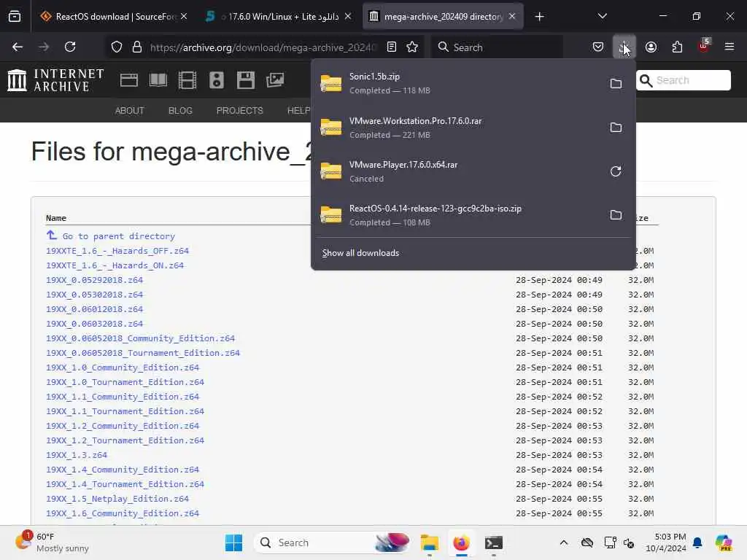Show hidden system tray icons
The width and height of the screenshot is (747, 560).
coord(564,542)
